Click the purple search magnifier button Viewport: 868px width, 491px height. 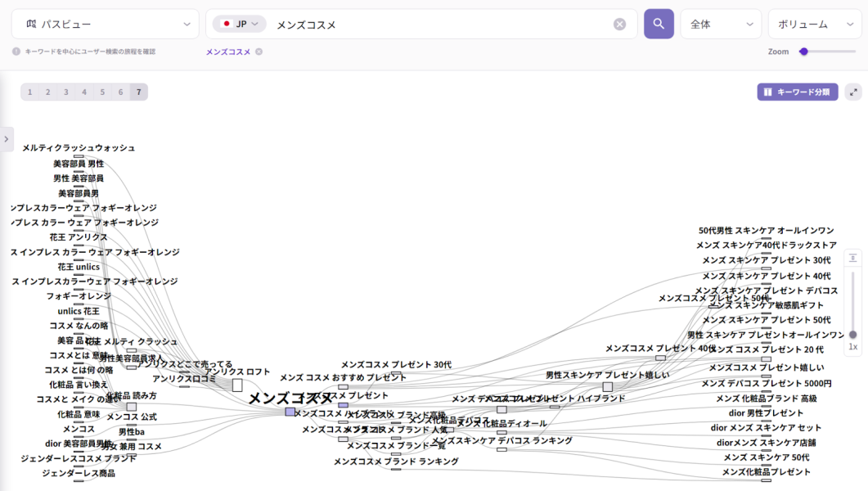click(x=659, y=24)
